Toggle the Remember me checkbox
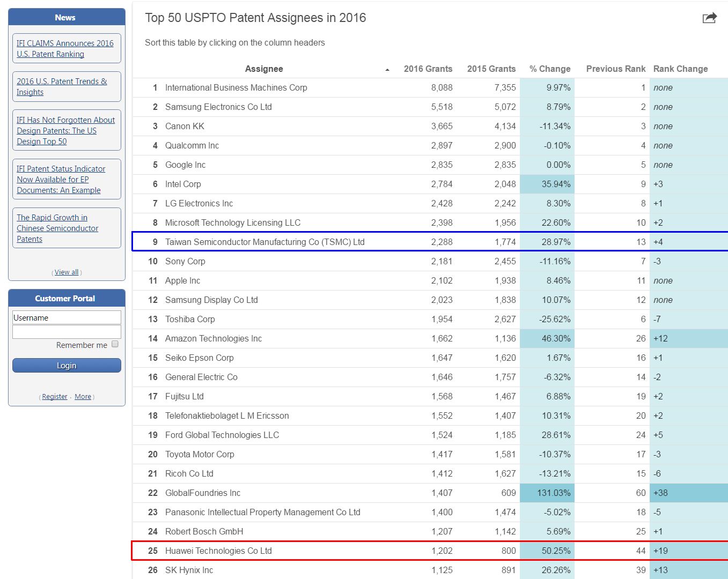 (115, 344)
